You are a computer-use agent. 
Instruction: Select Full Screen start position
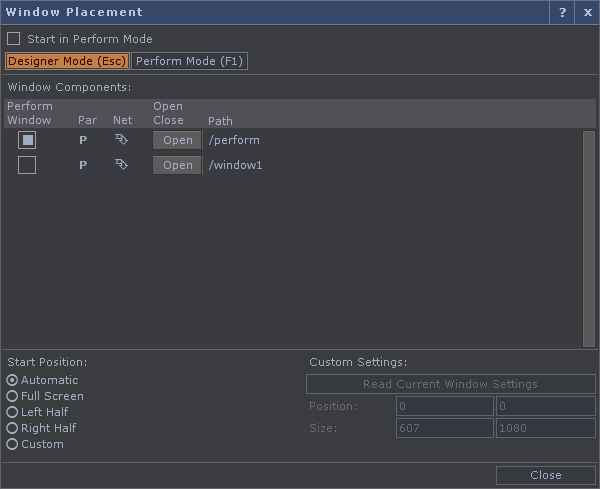tap(12, 396)
